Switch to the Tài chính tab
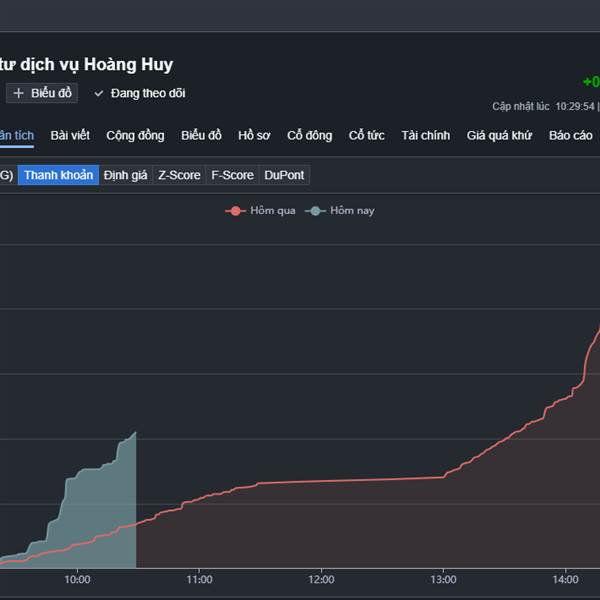 [x=425, y=135]
